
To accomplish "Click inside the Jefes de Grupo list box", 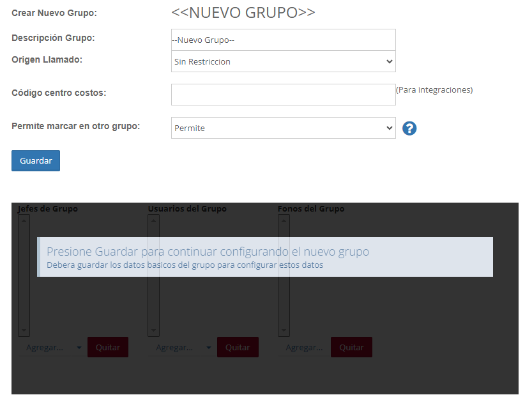I will click(24, 300).
